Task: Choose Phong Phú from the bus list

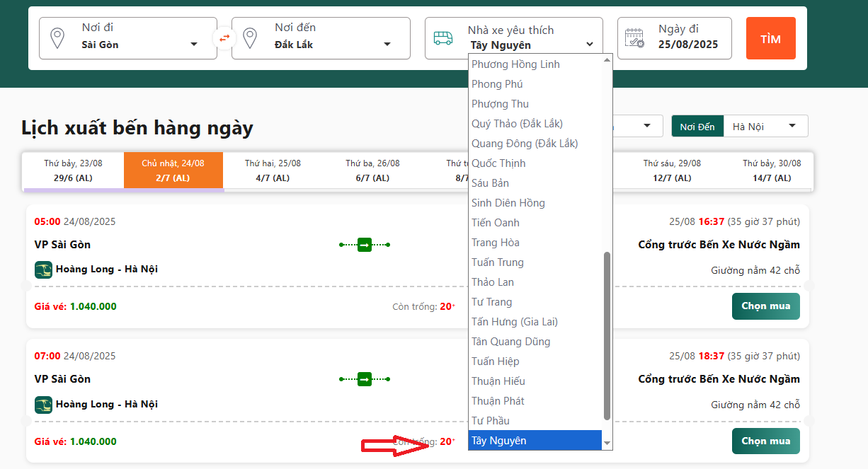Action: [x=535, y=84]
